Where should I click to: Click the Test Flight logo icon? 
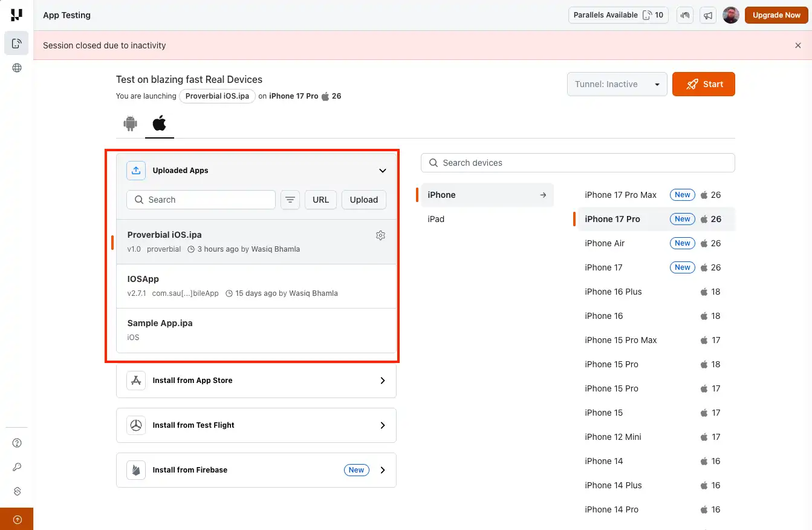[x=136, y=425]
